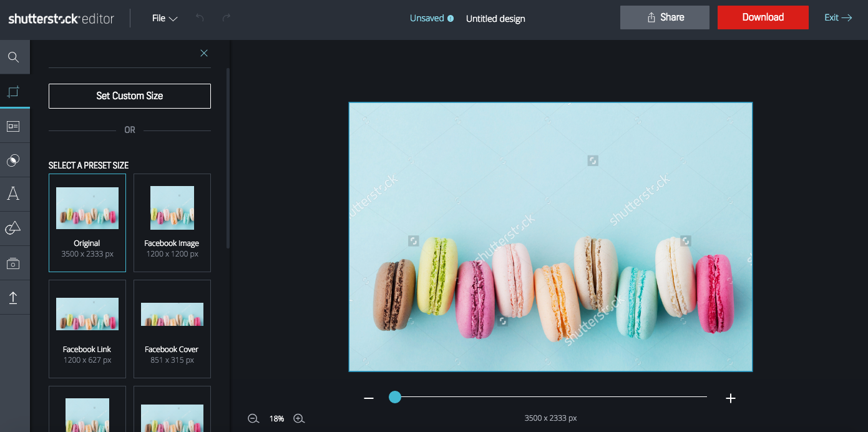
Task: Zoom out with the magnifier minus icon
Action: 253,419
